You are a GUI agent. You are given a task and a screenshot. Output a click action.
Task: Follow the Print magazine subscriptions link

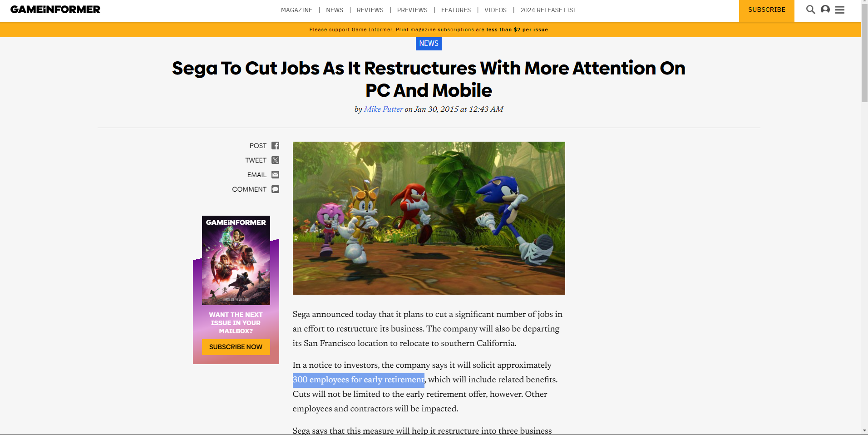(435, 30)
